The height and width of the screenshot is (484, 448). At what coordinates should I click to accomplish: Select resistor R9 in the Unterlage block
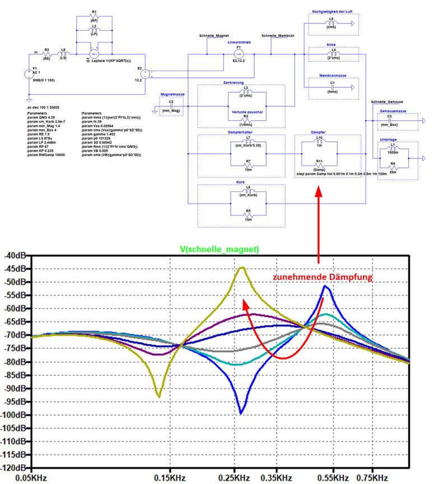[393, 168]
